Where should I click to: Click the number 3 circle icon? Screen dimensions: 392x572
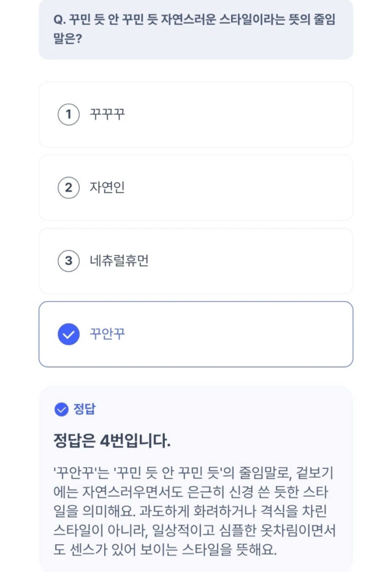point(69,261)
